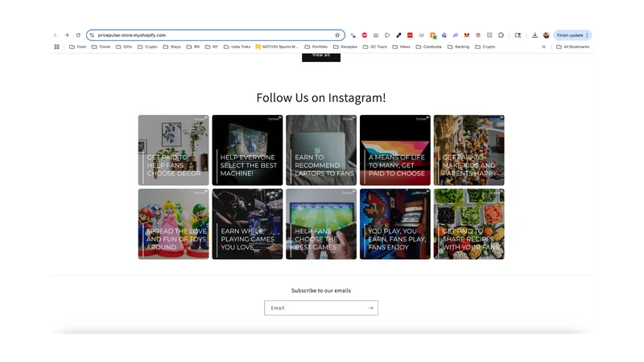Open the Stays bookmarks folder

[171, 47]
